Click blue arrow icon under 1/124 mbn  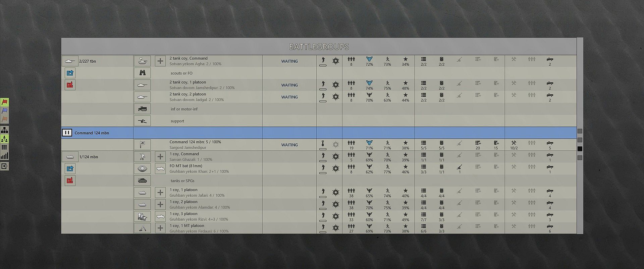(x=70, y=169)
